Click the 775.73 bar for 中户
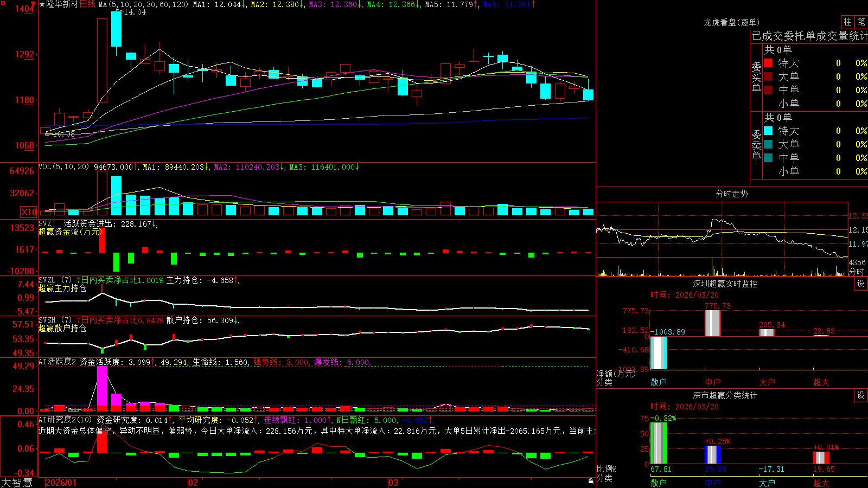 click(x=713, y=323)
